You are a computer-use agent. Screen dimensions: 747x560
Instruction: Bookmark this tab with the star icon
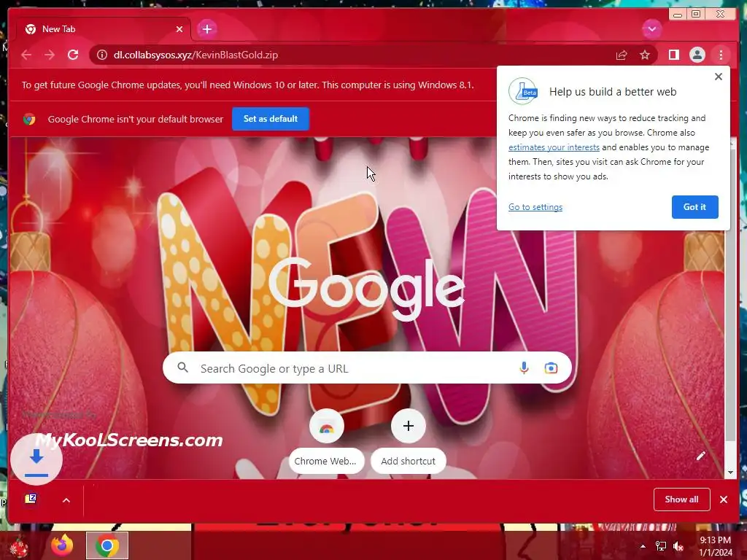(x=645, y=55)
